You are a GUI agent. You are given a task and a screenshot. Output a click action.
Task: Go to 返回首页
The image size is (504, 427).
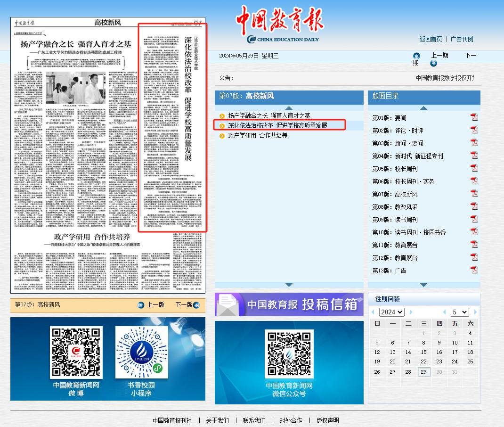click(x=431, y=39)
